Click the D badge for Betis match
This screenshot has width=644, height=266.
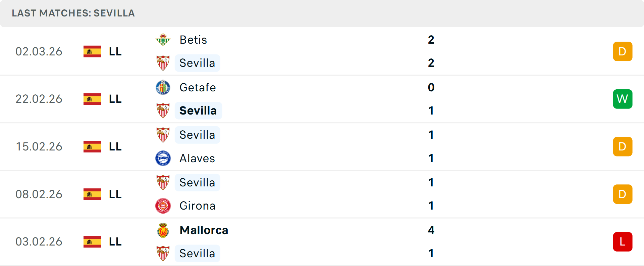click(623, 52)
